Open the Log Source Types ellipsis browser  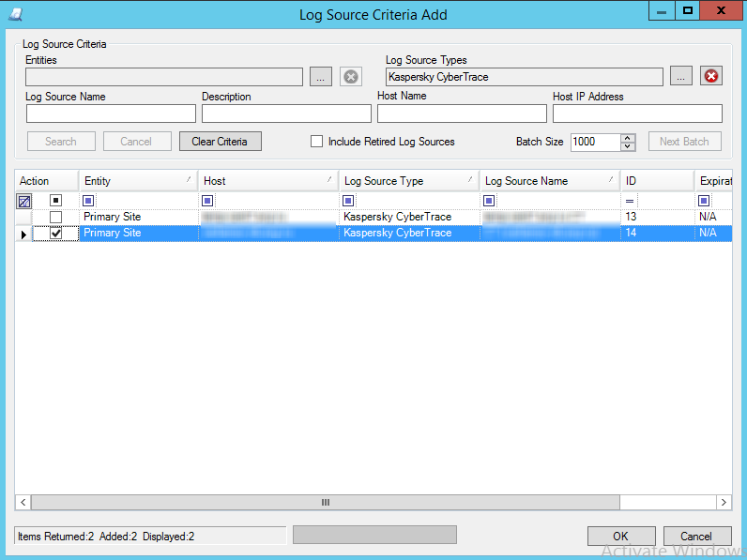[680, 77]
